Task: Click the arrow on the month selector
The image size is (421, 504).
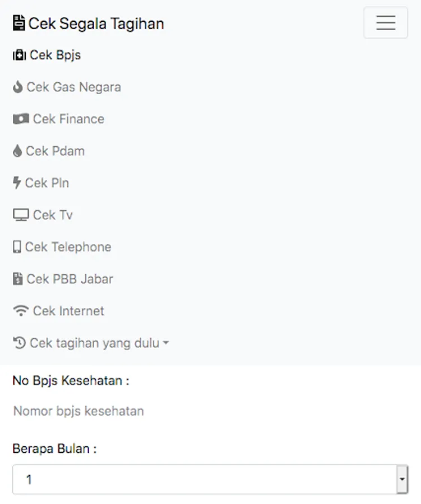Action: pyautogui.click(x=402, y=479)
